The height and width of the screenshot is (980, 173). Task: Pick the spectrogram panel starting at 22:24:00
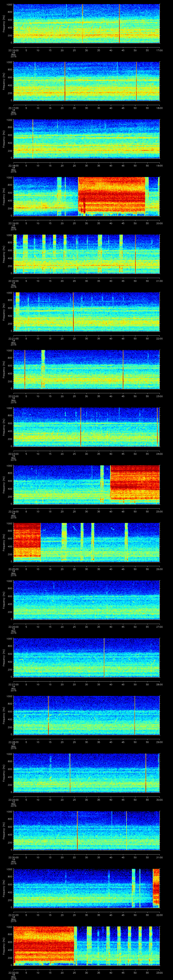point(87,485)
